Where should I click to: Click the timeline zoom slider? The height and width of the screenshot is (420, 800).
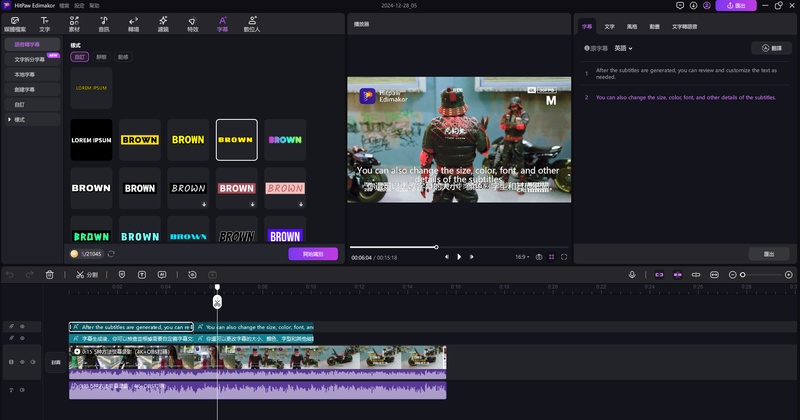click(x=762, y=274)
